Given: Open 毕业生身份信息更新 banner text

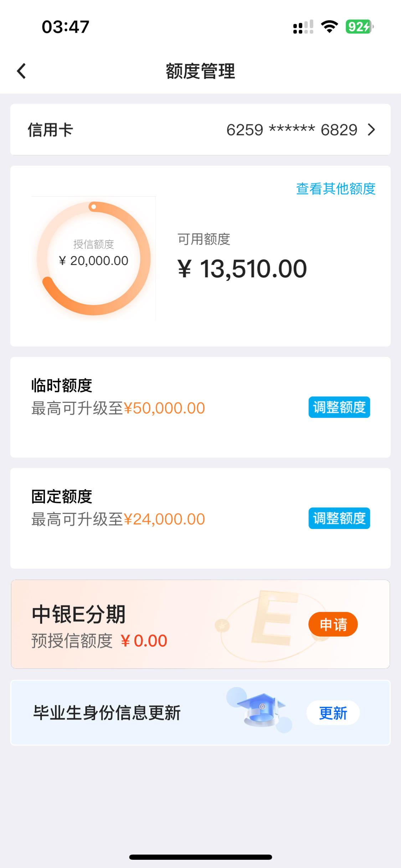Looking at the screenshot, I should pos(107,713).
